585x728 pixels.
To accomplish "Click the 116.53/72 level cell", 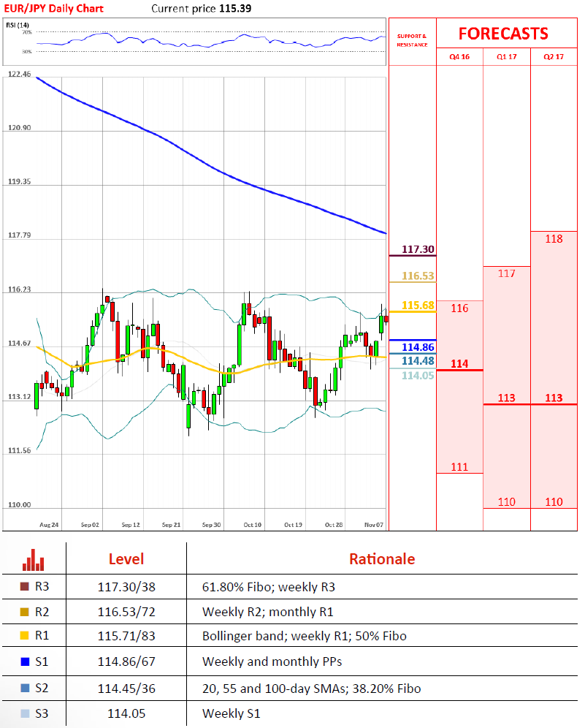I will (x=126, y=612).
